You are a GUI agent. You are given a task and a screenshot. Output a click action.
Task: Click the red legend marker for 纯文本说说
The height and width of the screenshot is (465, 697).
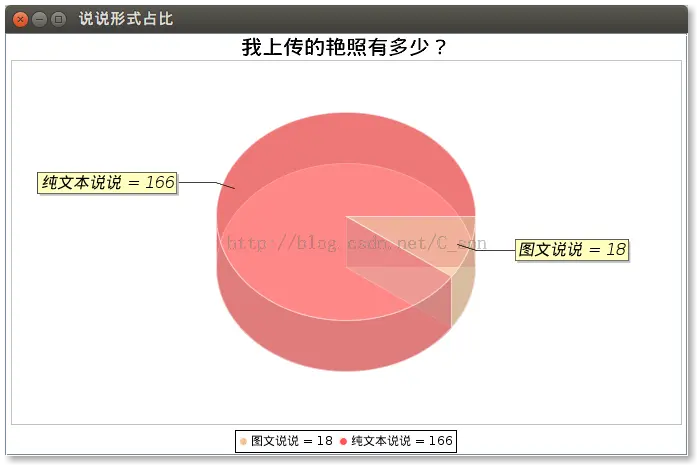point(343,441)
